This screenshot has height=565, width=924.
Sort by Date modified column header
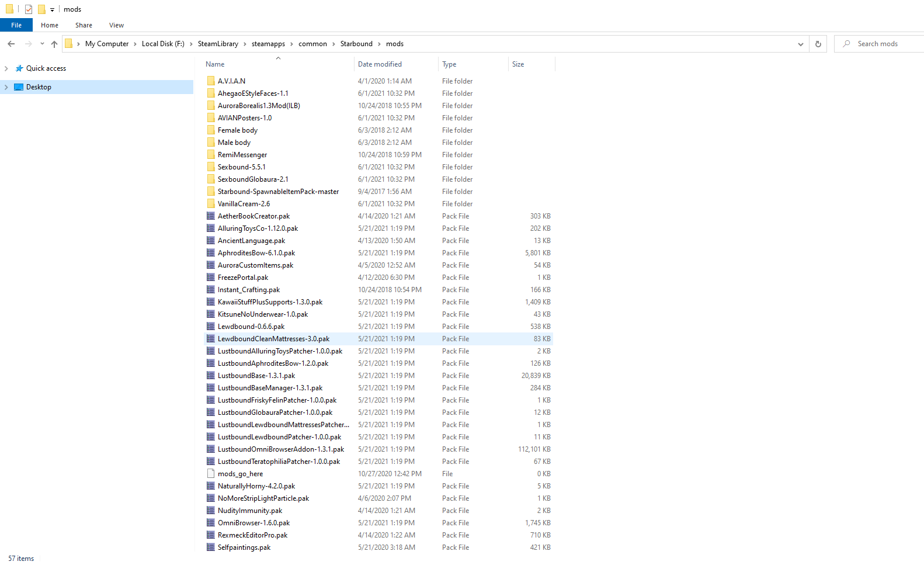click(380, 64)
